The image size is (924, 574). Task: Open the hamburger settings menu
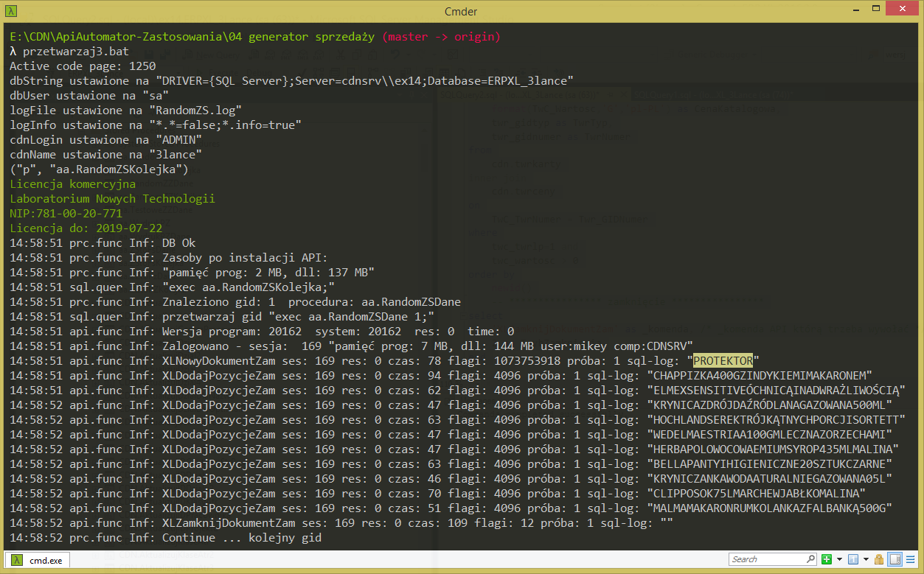click(x=910, y=559)
